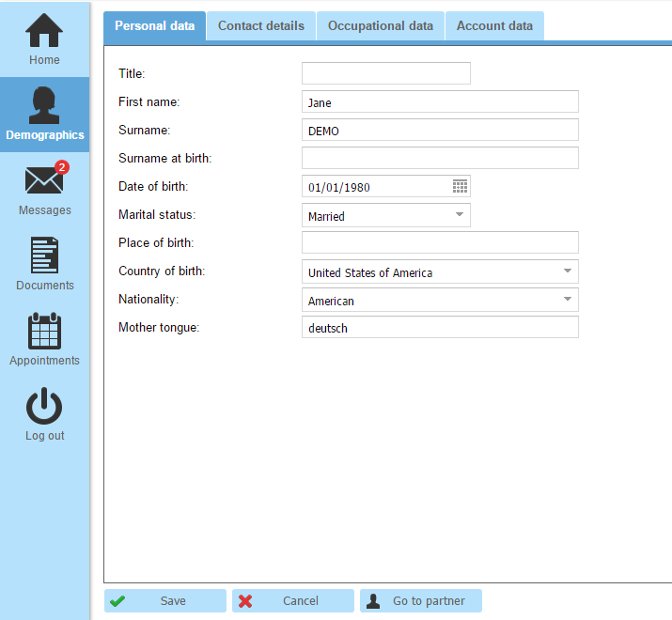Screen dimensions: 672x620
Task: Open the Appointments calendar icon
Action: pyautogui.click(x=44, y=331)
